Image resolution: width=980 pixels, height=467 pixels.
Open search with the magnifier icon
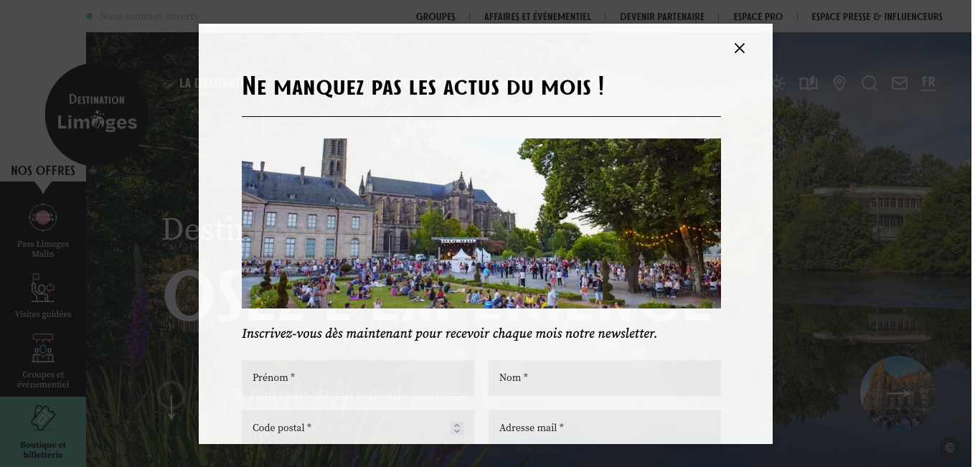[x=870, y=83]
